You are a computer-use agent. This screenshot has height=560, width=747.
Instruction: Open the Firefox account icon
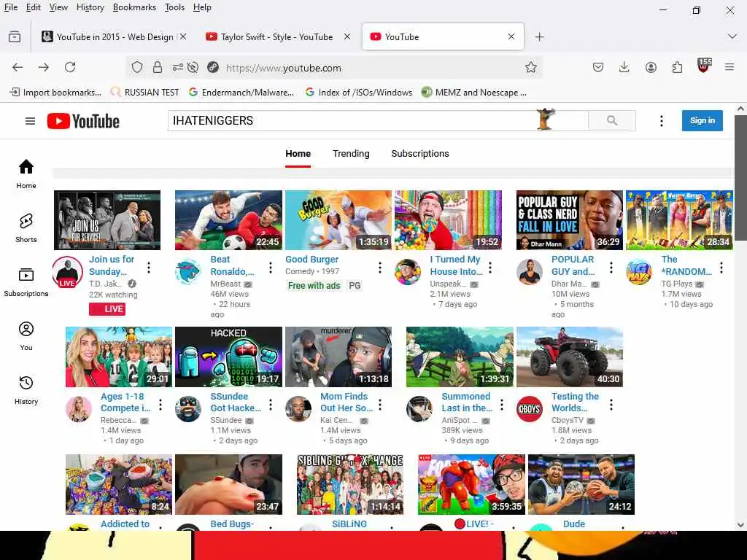point(651,67)
